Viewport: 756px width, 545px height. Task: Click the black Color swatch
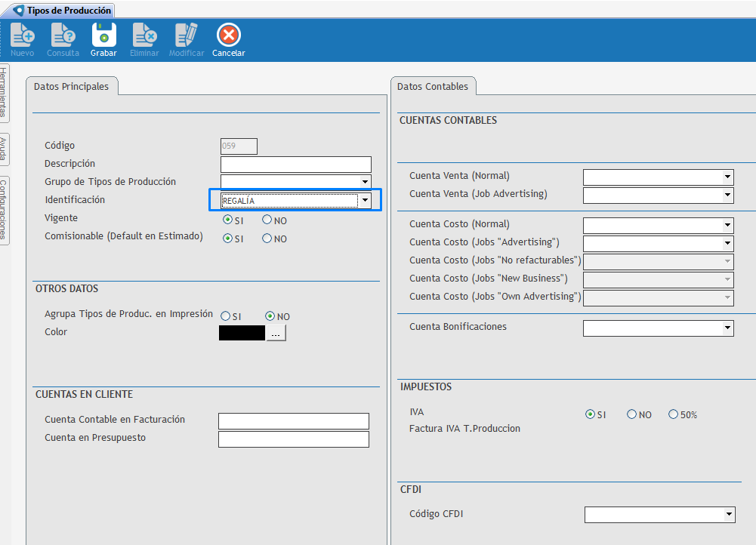tap(242, 333)
